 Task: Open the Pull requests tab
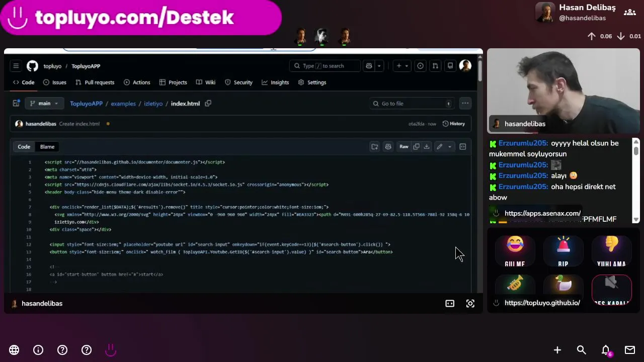tap(95, 82)
